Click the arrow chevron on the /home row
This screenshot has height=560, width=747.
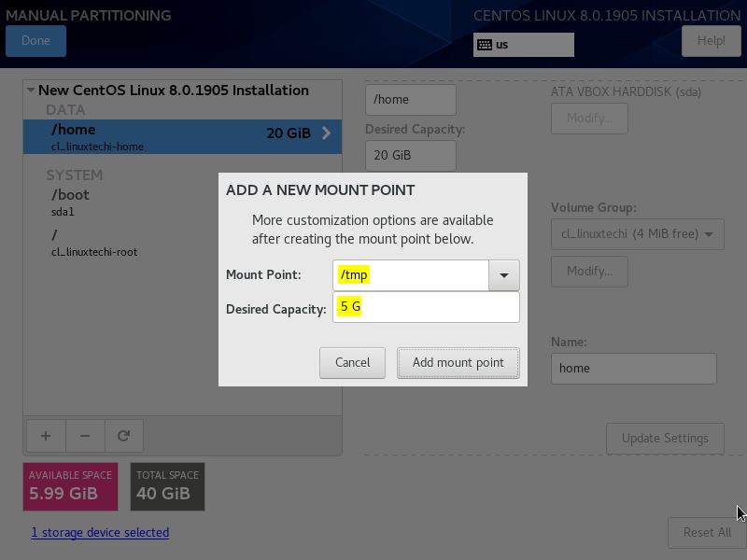[326, 133]
